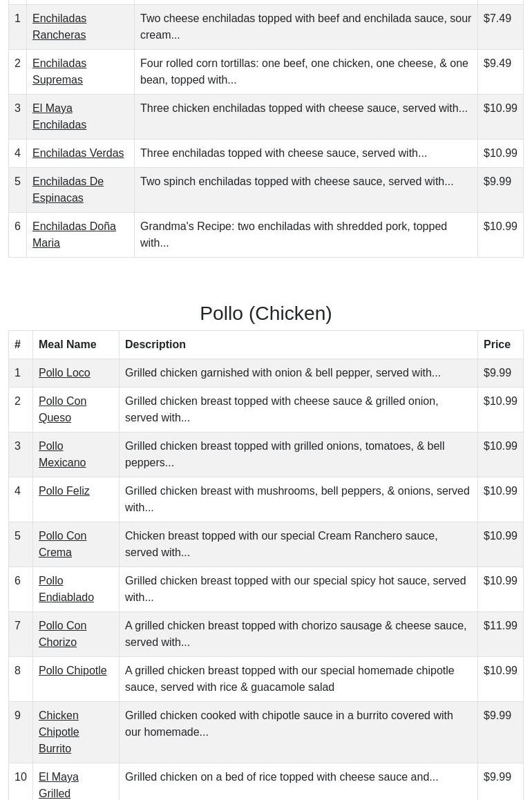532x800 pixels.
Task: Click the Pollo Con Queso link
Action: 62,409
